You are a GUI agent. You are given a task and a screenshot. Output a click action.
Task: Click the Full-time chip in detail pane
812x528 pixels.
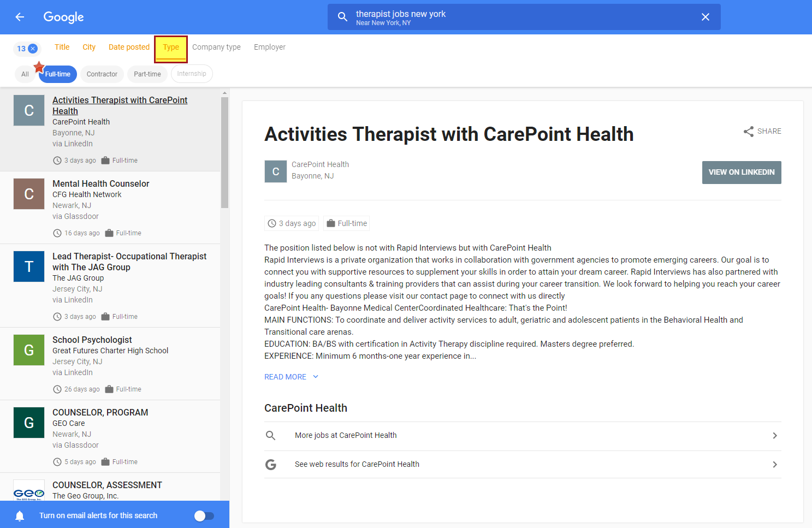pyautogui.click(x=347, y=223)
